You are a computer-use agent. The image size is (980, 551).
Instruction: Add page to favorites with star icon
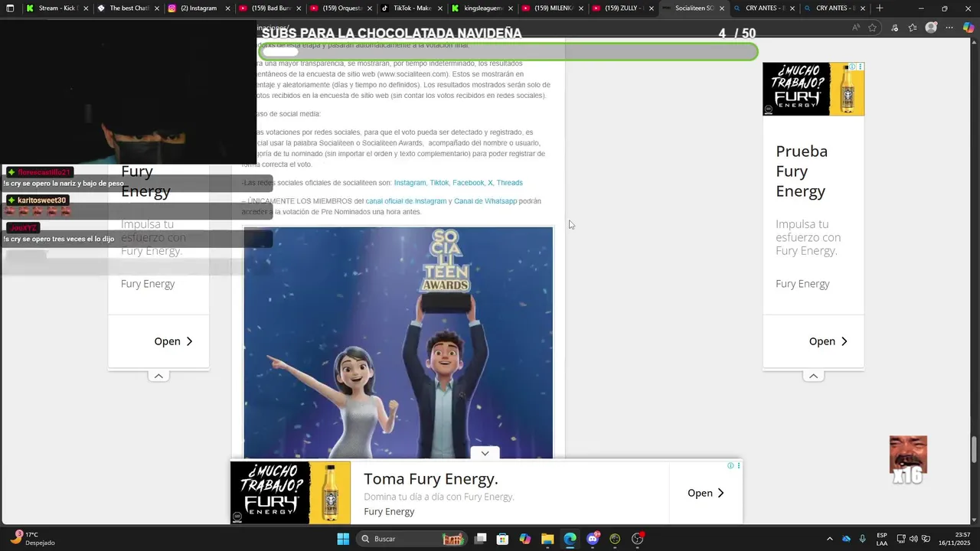pos(873,28)
